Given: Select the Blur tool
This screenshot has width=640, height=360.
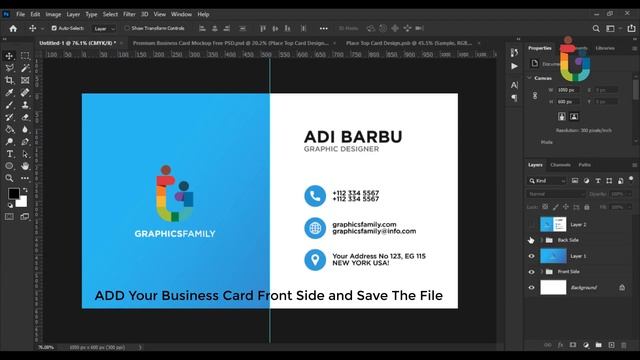Looking at the screenshot, I should [x=25, y=129].
